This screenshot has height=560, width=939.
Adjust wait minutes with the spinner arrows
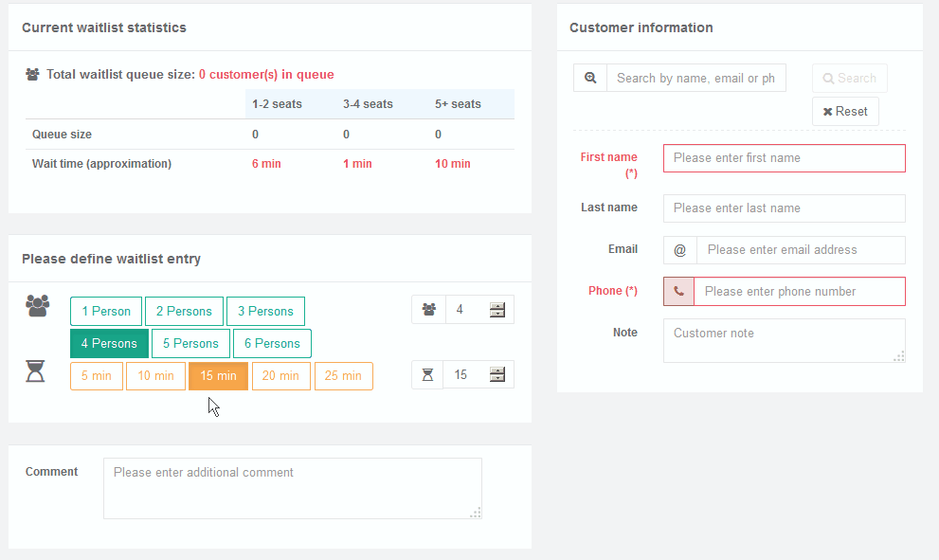tap(497, 375)
